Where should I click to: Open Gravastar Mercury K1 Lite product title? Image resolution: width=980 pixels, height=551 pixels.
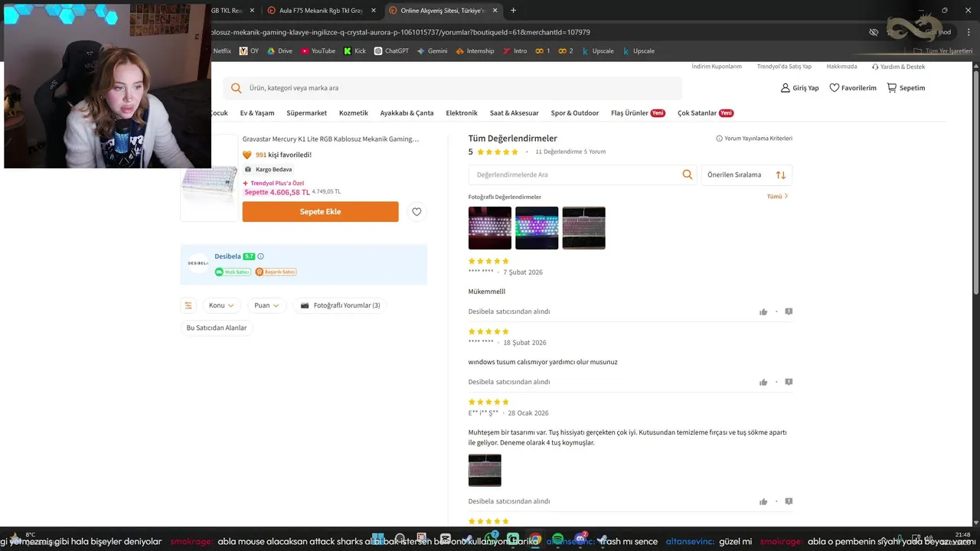(x=331, y=139)
